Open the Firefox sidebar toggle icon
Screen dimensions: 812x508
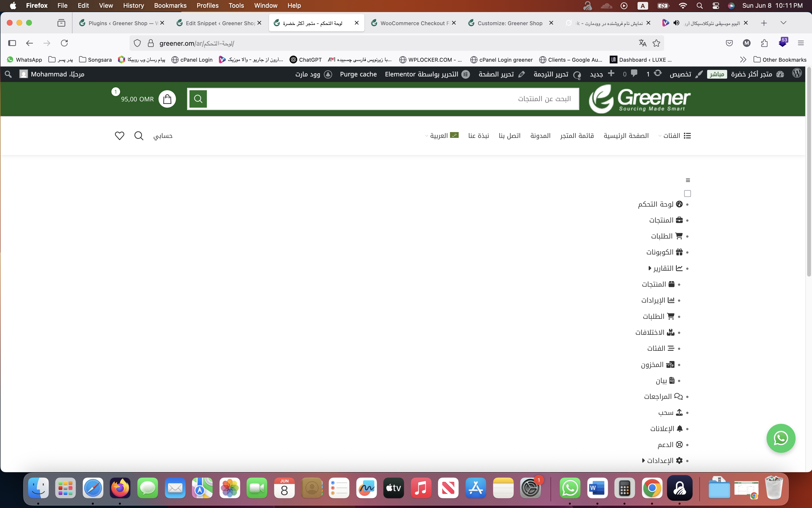point(12,43)
